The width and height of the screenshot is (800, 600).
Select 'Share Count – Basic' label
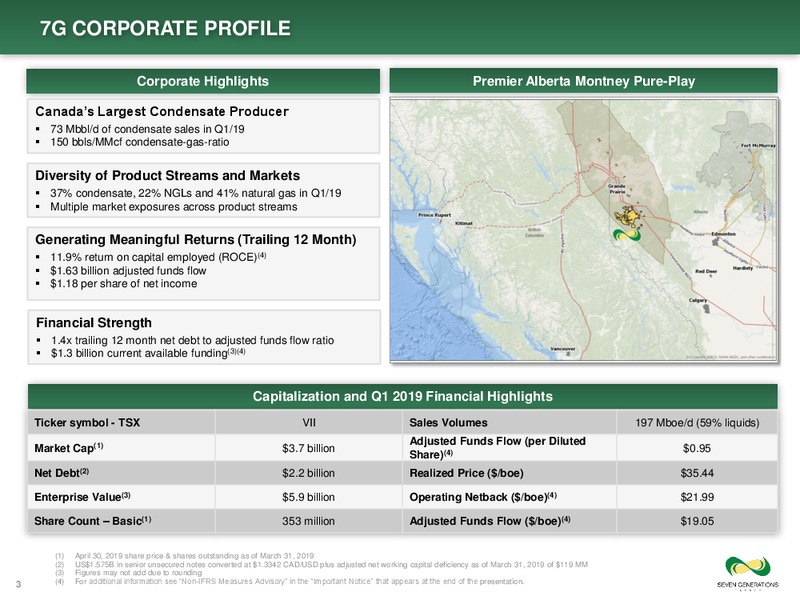click(92, 521)
